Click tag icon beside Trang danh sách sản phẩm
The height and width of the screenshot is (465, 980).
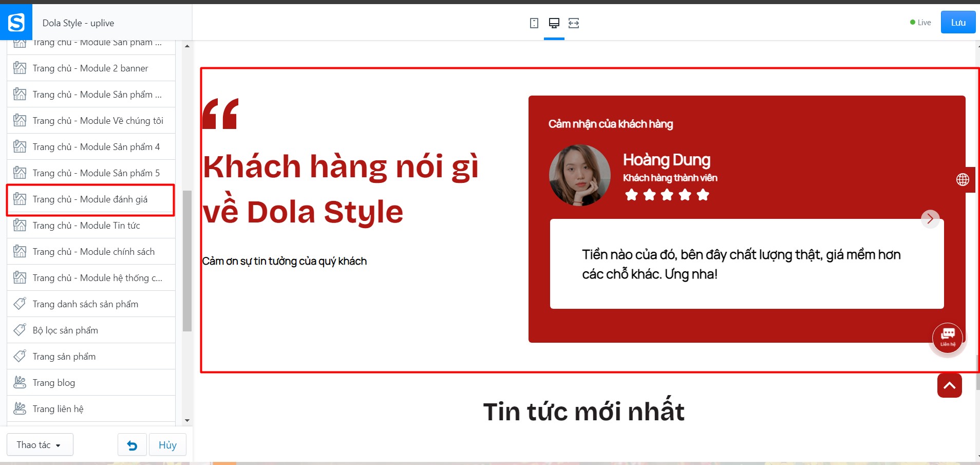coord(20,304)
